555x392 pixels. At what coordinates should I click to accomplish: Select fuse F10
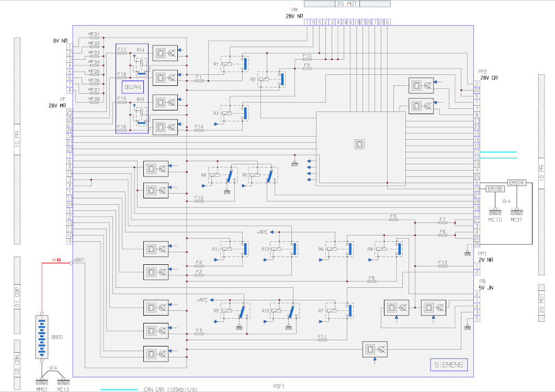(307, 59)
